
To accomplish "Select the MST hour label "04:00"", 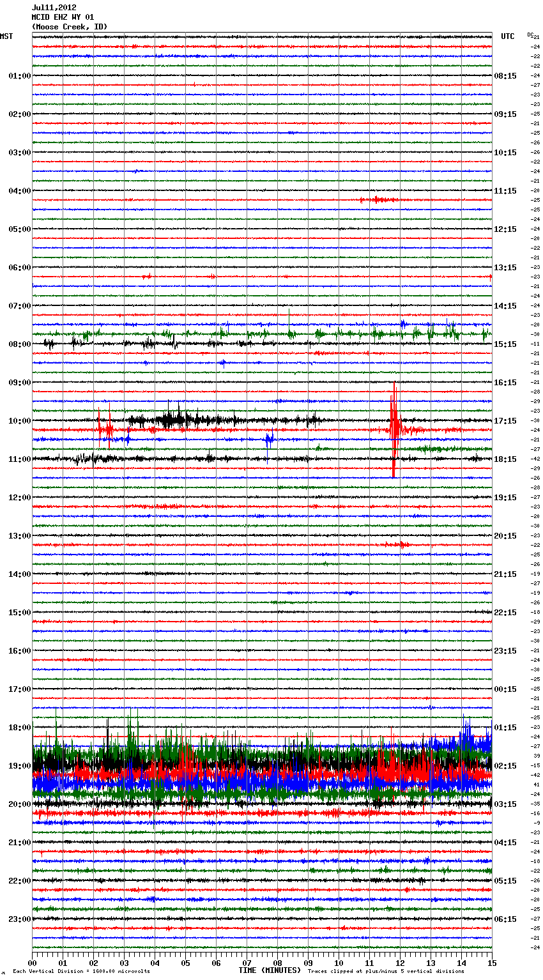I will 20,191.
